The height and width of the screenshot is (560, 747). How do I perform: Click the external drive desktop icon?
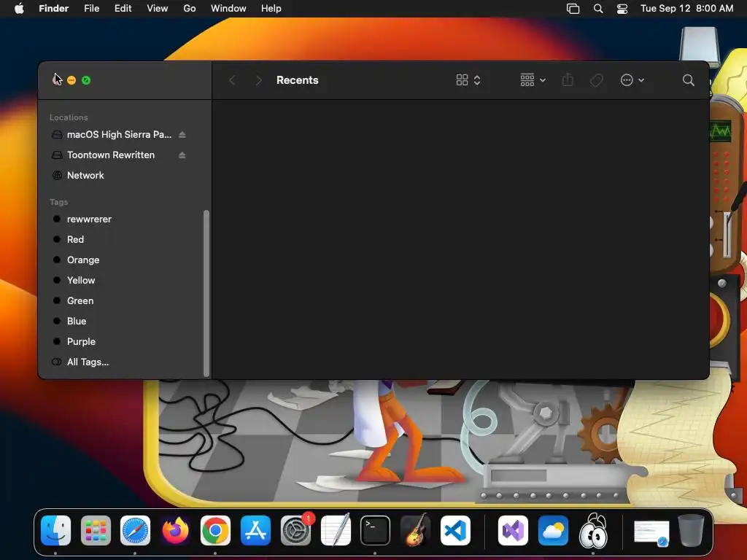[699, 47]
